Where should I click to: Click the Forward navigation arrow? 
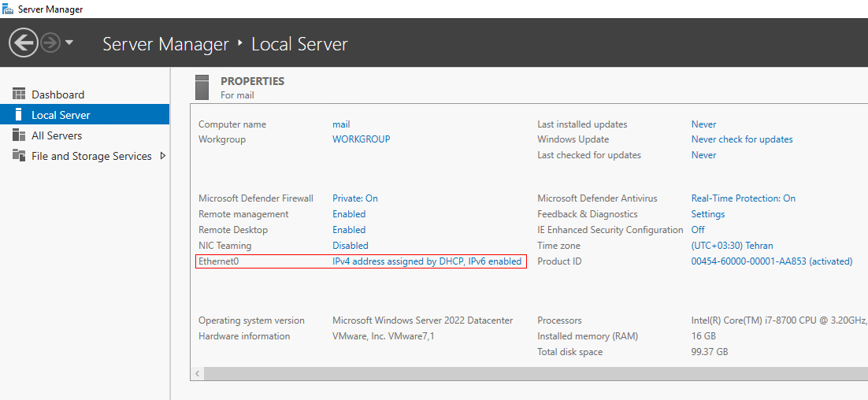pos(50,43)
